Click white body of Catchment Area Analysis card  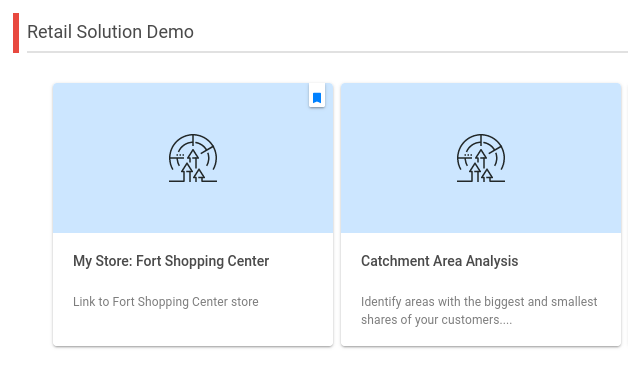coord(481,289)
